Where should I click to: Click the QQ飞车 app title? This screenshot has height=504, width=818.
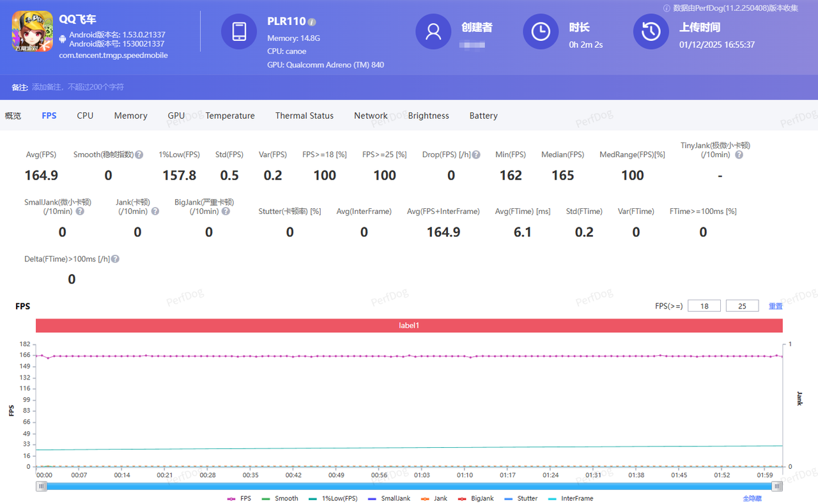(x=77, y=20)
